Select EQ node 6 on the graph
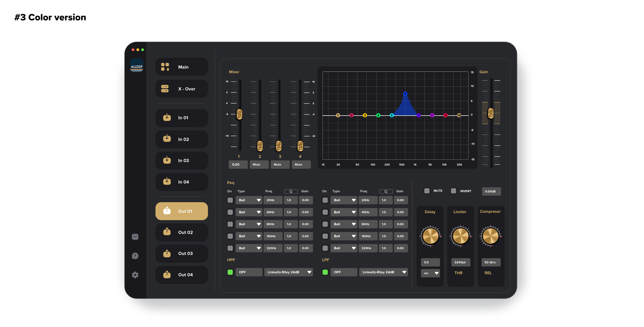644x327 pixels. 405,94
